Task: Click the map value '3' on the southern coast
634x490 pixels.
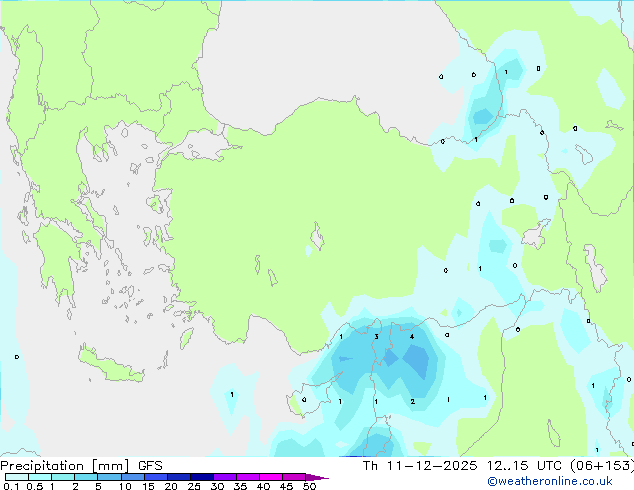Action: point(376,337)
